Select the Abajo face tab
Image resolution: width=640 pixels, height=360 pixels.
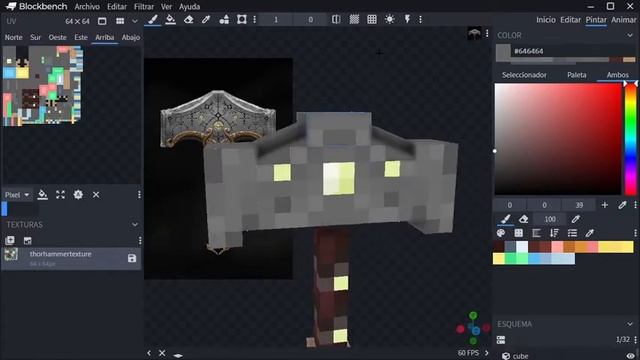[x=131, y=37]
